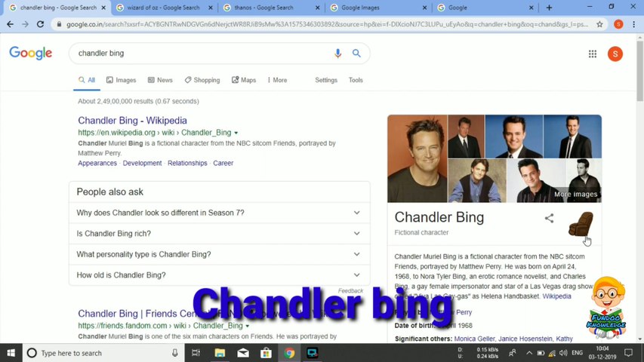Click the screen recorder taskbar icon
644x362 pixels.
[x=312, y=353]
